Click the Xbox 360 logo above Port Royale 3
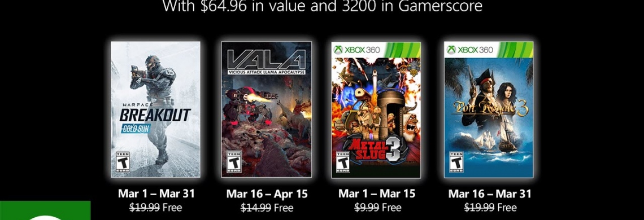 tap(469, 50)
